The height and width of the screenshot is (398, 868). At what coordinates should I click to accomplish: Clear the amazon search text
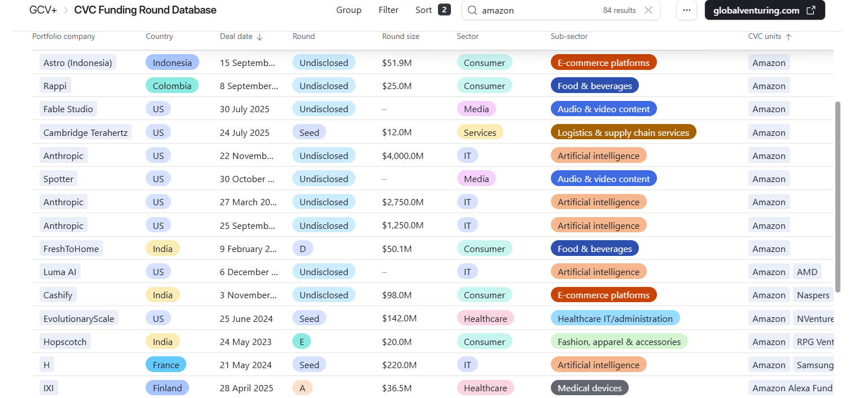click(x=648, y=10)
